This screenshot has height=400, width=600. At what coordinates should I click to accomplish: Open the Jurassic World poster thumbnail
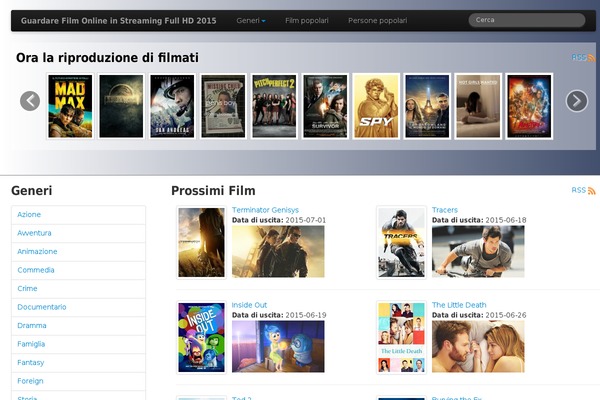pyautogui.click(x=121, y=106)
